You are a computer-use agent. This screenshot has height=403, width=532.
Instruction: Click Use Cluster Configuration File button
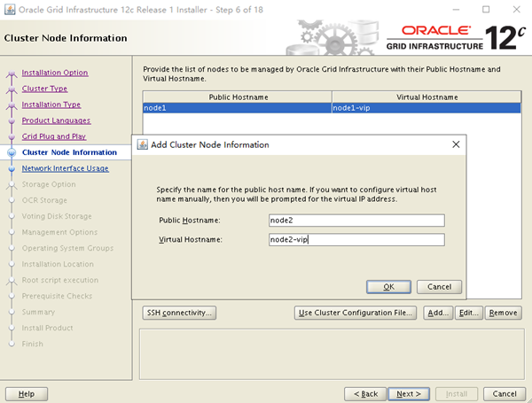point(356,313)
